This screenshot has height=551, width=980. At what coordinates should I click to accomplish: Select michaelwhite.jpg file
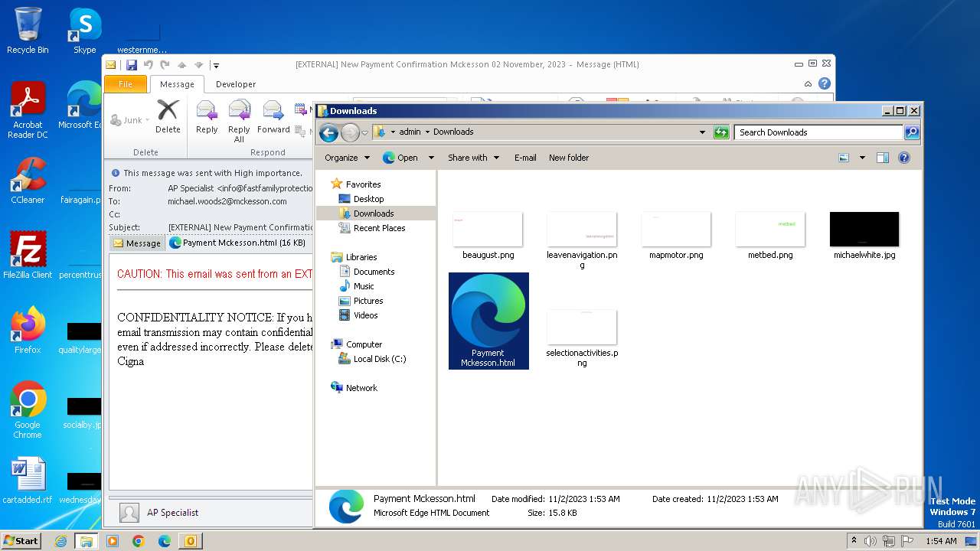click(864, 230)
